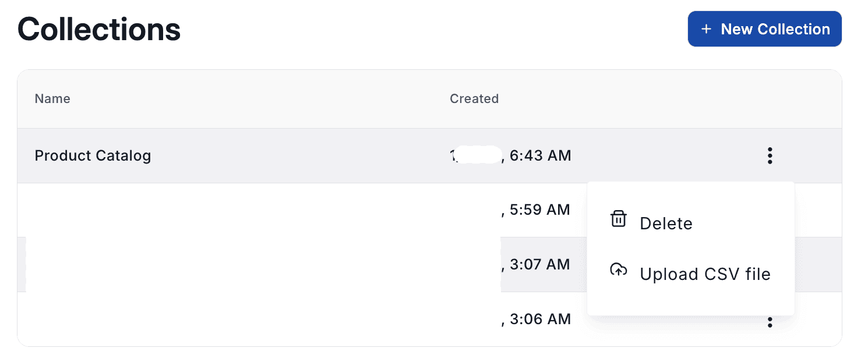Click the Created column header

[474, 99]
